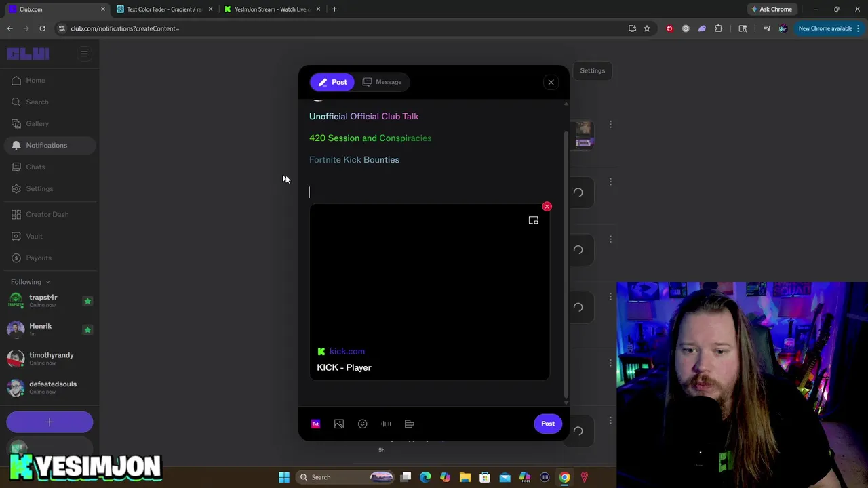Go back in browser history
This screenshot has height=488, width=868.
click(10, 28)
